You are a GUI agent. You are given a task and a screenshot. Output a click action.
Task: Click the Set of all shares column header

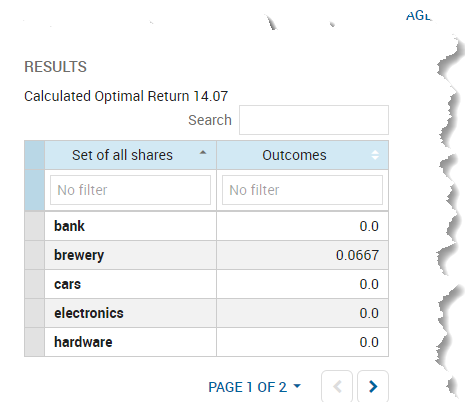click(130, 155)
